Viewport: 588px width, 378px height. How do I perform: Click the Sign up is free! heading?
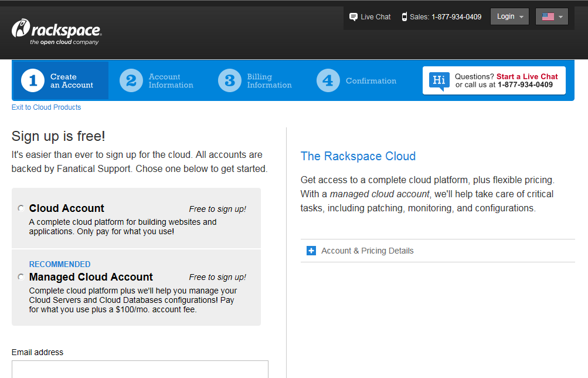(x=59, y=136)
